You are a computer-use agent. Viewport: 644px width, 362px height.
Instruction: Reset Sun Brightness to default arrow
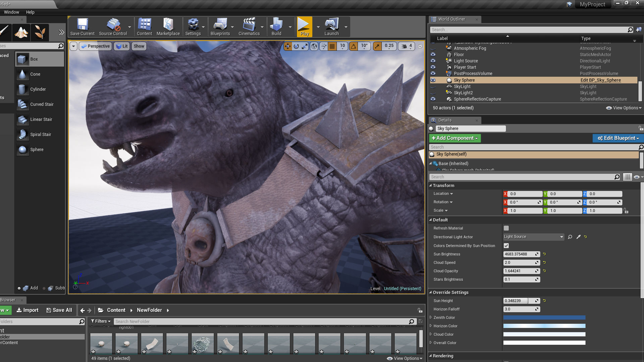(544, 254)
